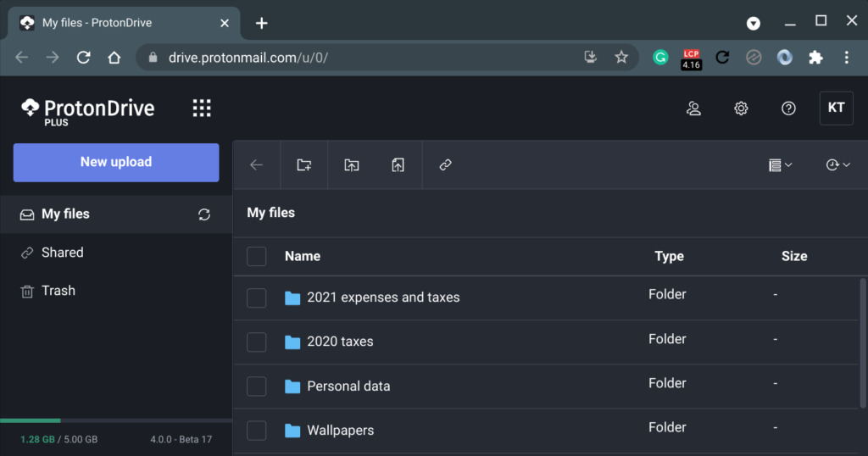The image size is (868, 456).
Task: Open the transfers history dropdown
Action: pos(837,165)
